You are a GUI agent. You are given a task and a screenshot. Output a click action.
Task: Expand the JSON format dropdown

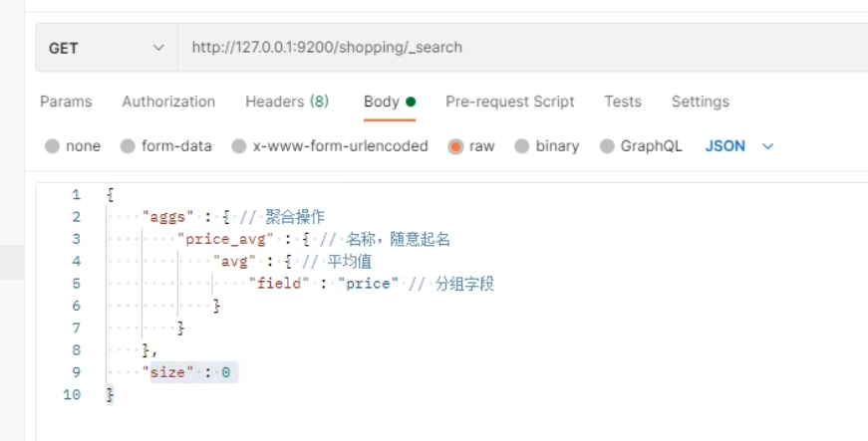(x=739, y=146)
